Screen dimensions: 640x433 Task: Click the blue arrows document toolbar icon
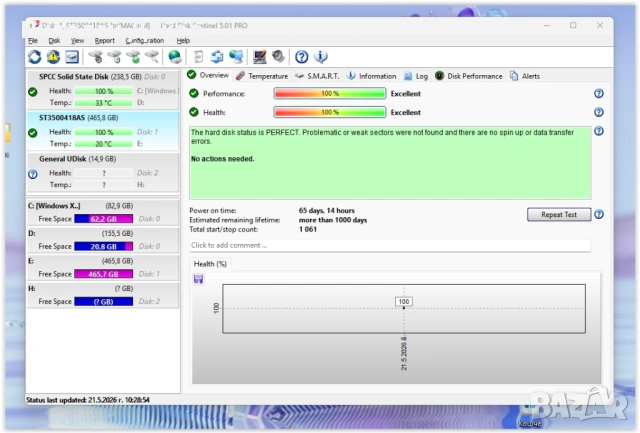tap(217, 57)
